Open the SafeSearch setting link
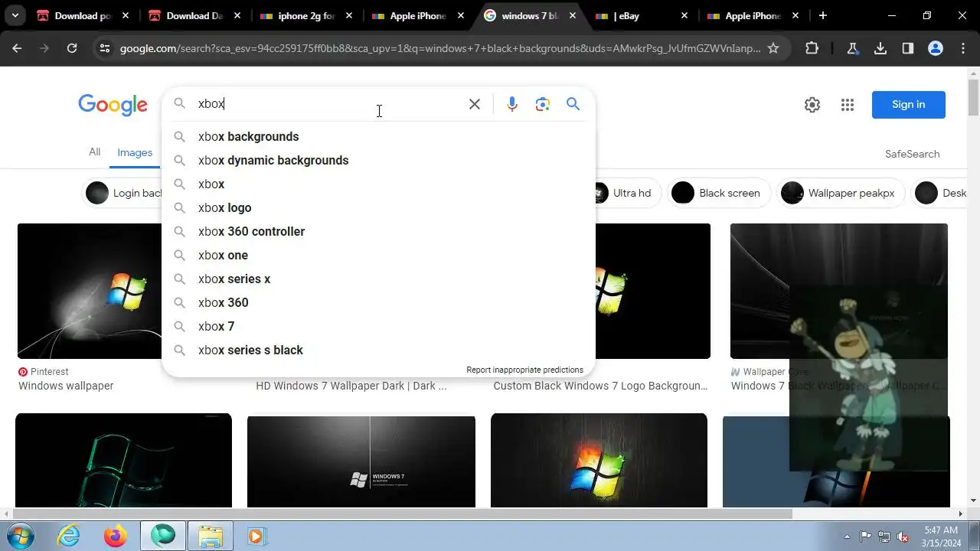 tap(912, 154)
